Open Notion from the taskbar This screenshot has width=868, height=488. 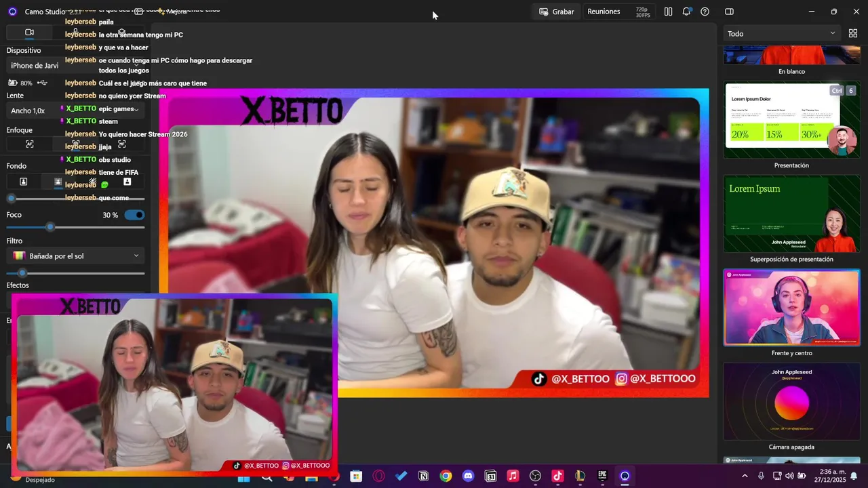423,476
